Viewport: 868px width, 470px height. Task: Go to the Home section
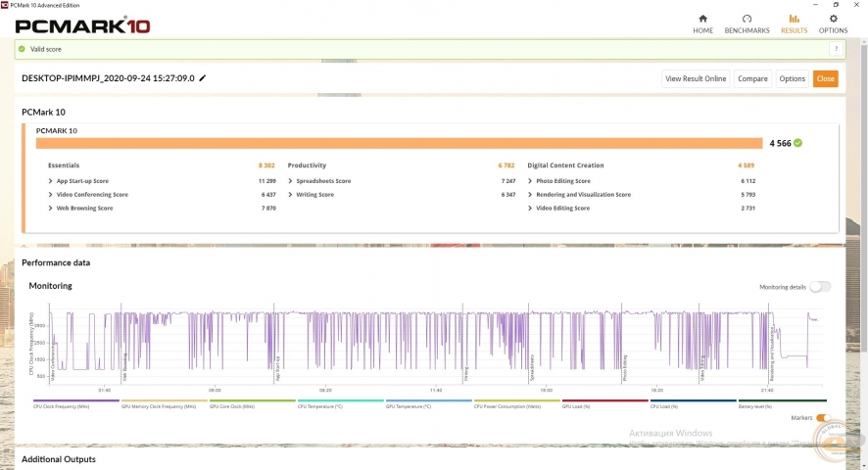(702, 24)
